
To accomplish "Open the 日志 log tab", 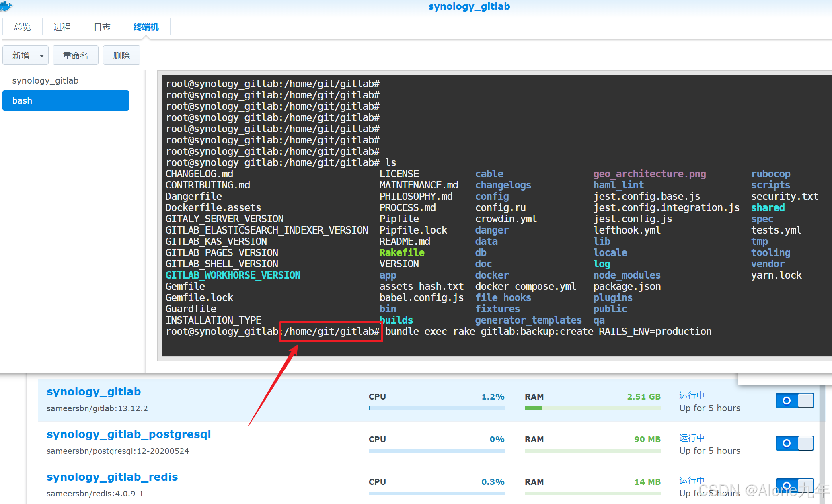I will coord(102,27).
